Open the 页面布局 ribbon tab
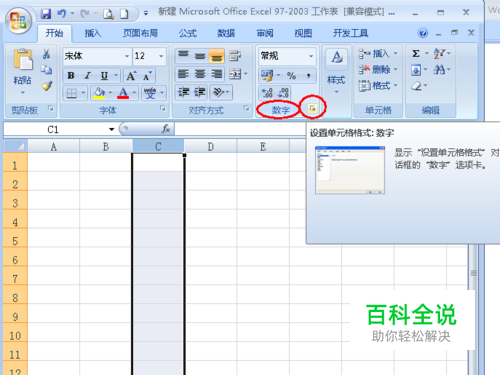 (140, 33)
